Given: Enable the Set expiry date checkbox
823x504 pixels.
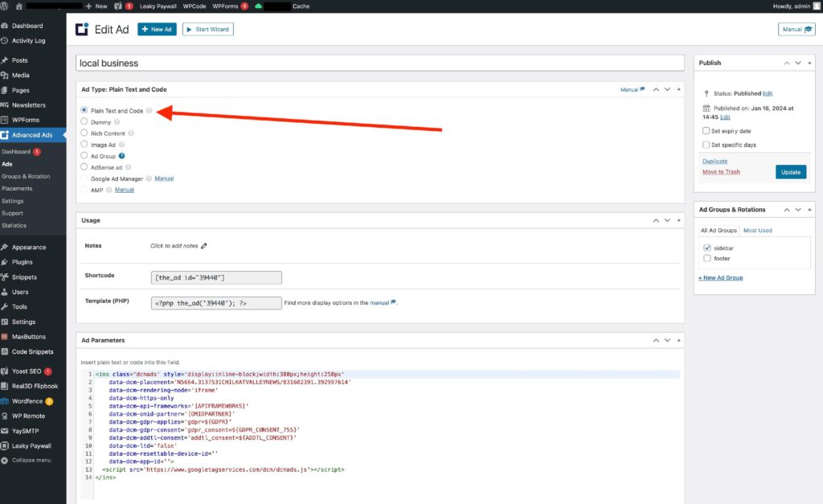Looking at the screenshot, I should pyautogui.click(x=706, y=130).
